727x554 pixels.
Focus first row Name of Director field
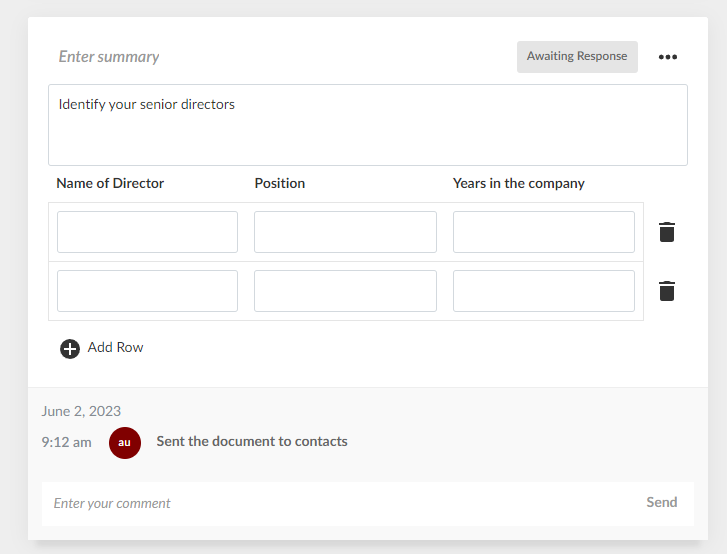coord(147,232)
